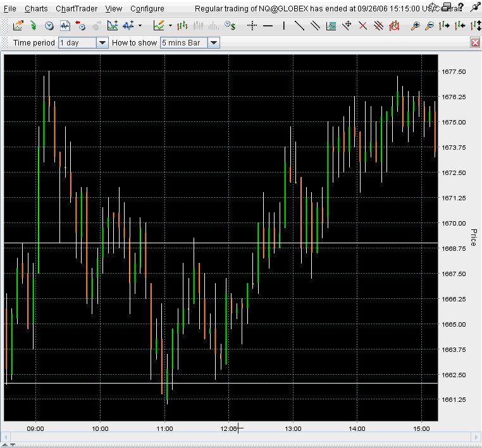Viewport: 482px width, 448px height.
Task: Switch to candlestick display icon
Action: pos(198,25)
